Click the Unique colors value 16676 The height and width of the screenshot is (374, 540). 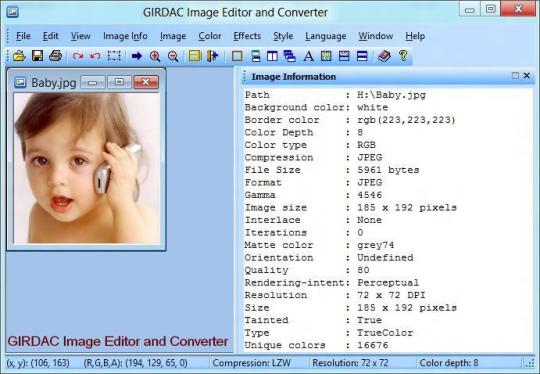[372, 345]
